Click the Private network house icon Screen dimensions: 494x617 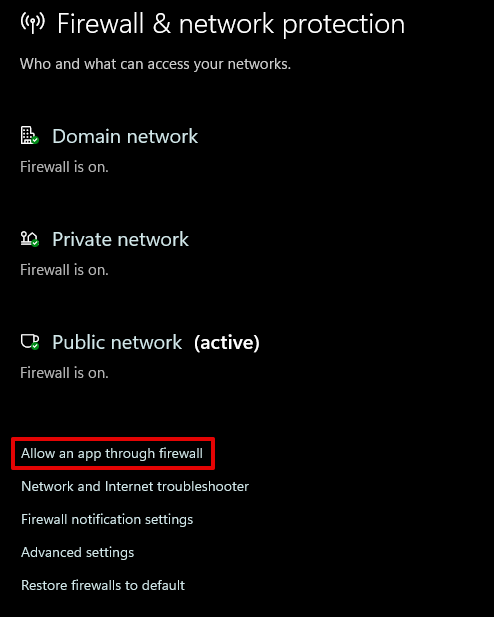tap(30, 238)
